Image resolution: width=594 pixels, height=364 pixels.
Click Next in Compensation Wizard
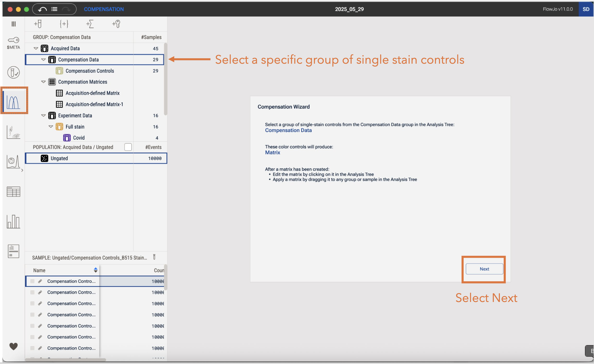tap(484, 269)
